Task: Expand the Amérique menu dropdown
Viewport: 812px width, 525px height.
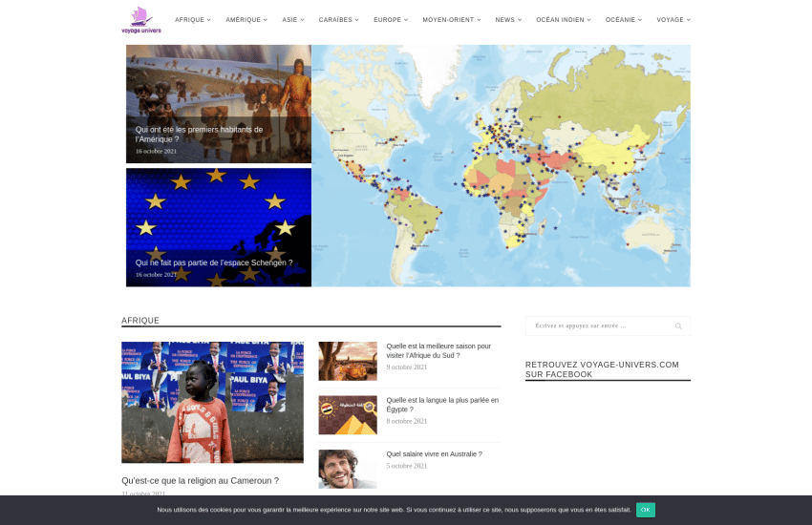Action: (246, 20)
